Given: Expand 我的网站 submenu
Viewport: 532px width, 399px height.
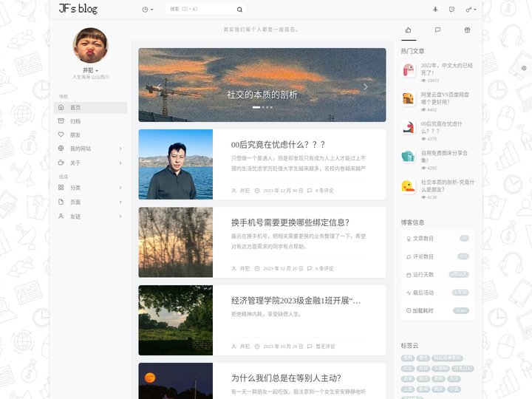Looking at the screenshot, I should click(x=90, y=149).
